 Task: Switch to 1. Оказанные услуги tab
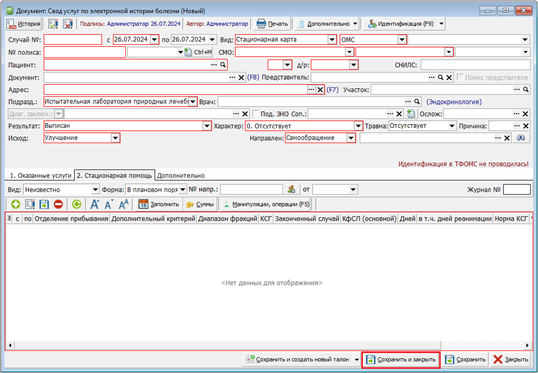pyautogui.click(x=40, y=175)
